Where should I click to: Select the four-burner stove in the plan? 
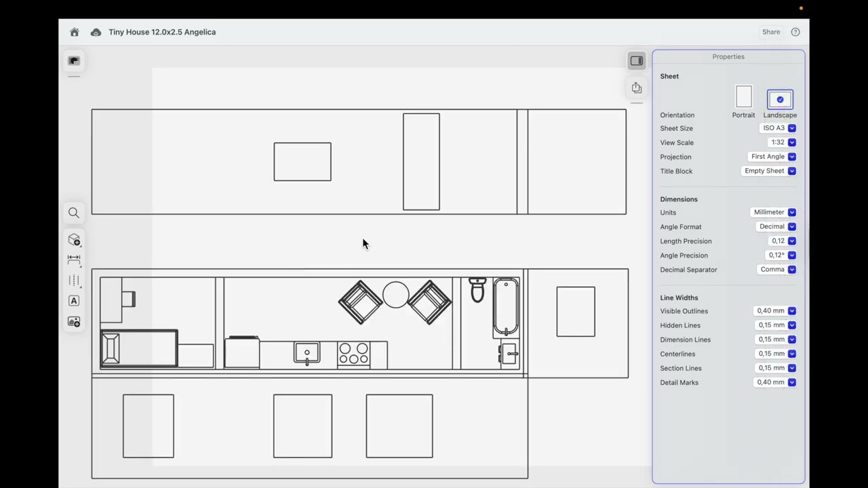tap(353, 354)
